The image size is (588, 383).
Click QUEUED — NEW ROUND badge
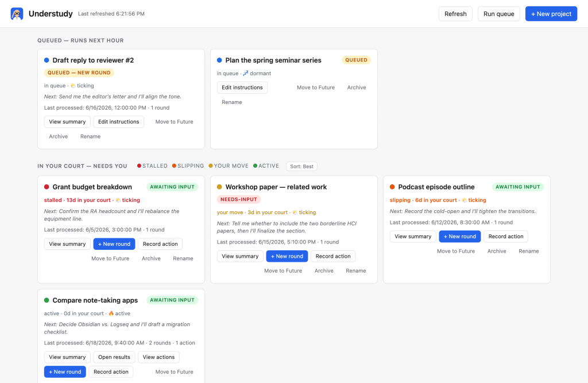pyautogui.click(x=79, y=73)
